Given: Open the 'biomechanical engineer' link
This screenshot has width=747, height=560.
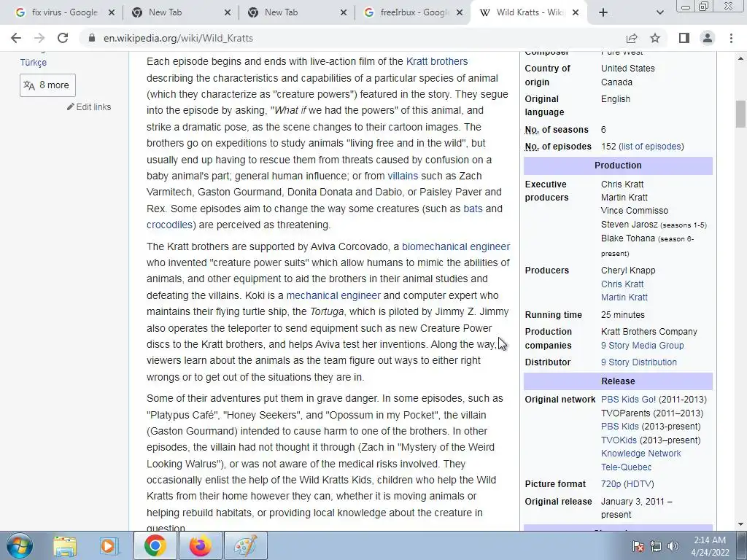Looking at the screenshot, I should click(456, 246).
